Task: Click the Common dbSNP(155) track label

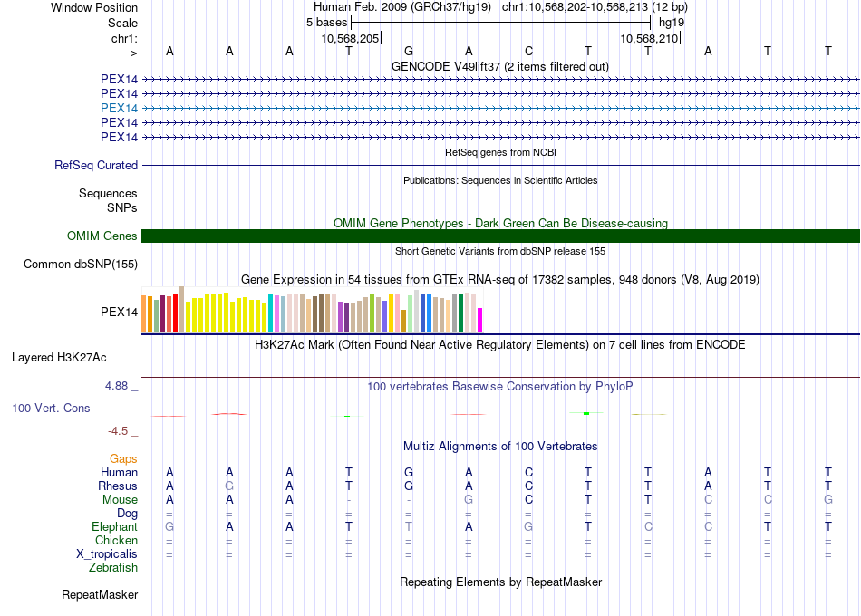Action: pyautogui.click(x=81, y=265)
